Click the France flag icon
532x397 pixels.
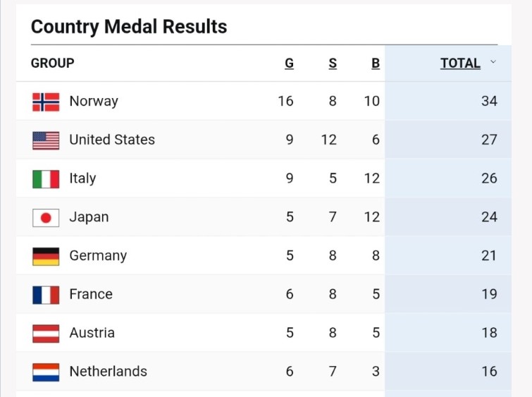[46, 295]
